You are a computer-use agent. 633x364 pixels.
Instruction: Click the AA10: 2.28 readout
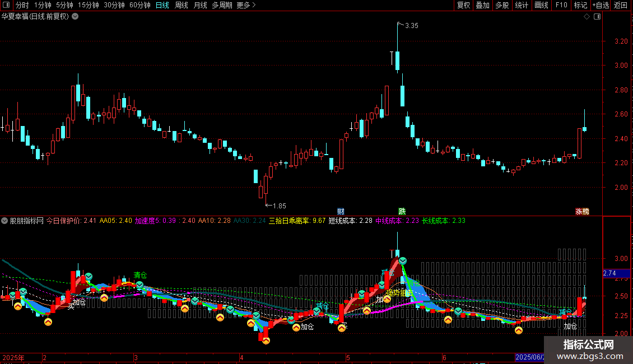tap(215, 221)
